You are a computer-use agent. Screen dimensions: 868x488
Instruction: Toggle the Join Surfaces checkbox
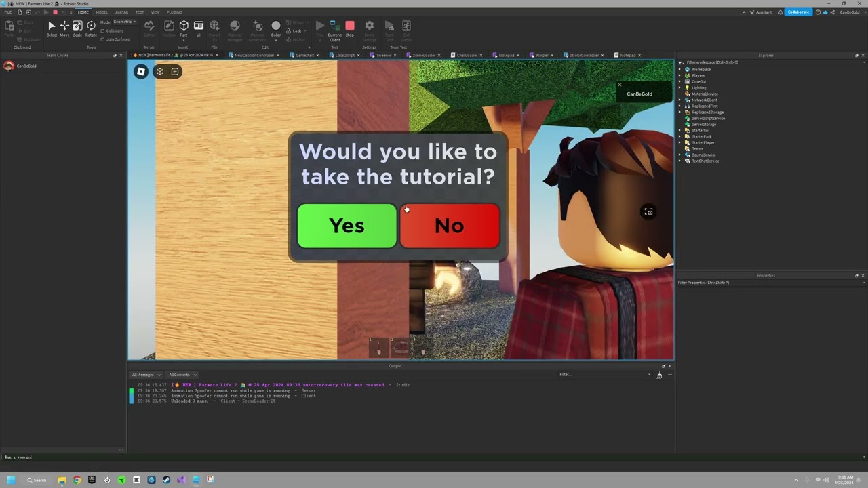102,39
